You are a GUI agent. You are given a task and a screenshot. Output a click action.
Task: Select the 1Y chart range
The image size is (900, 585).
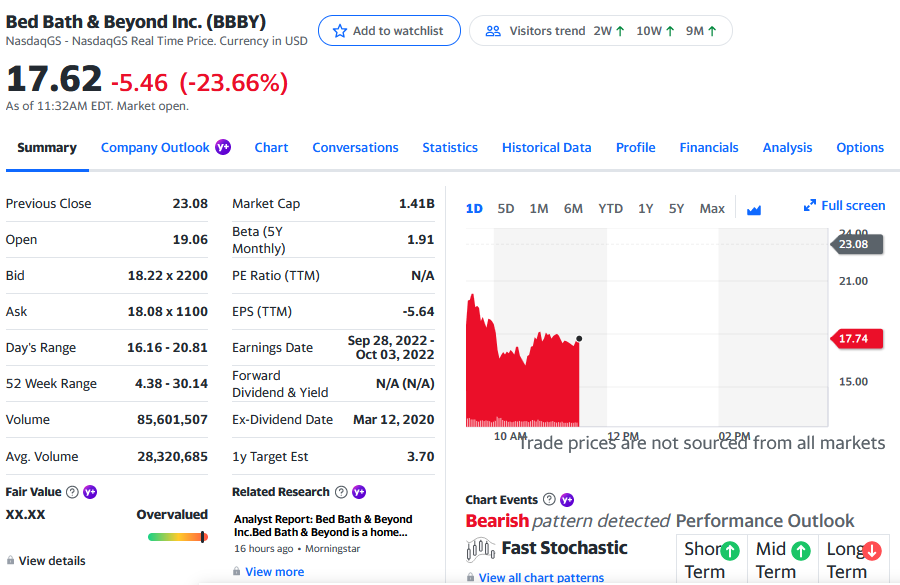click(646, 208)
